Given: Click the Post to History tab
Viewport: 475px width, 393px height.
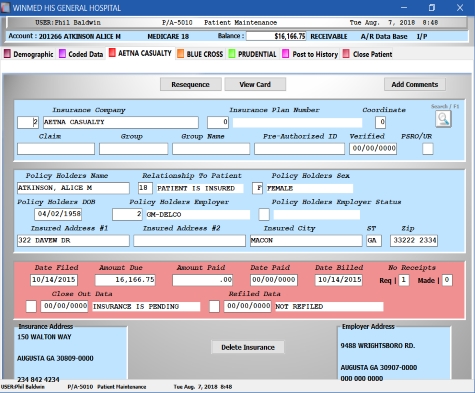Looking at the screenshot, I should pyautogui.click(x=310, y=54).
